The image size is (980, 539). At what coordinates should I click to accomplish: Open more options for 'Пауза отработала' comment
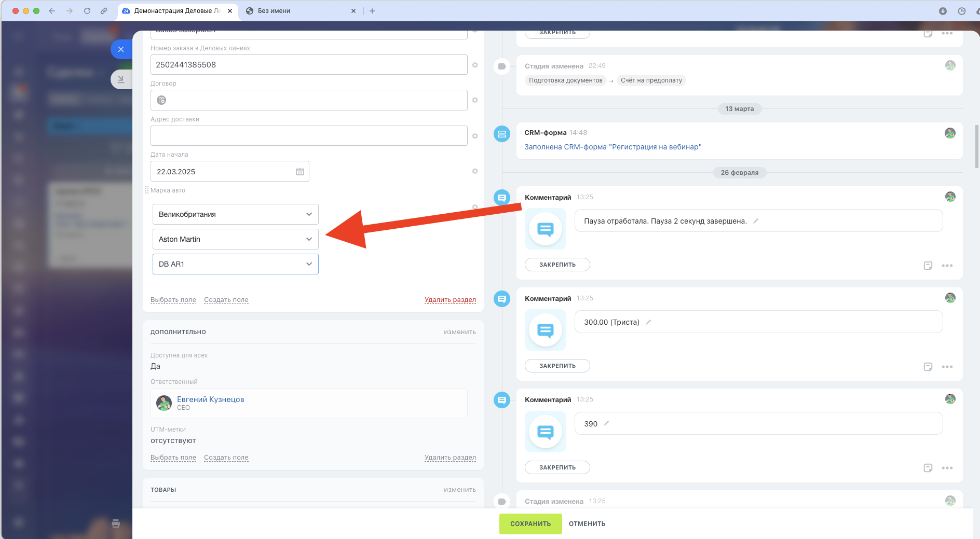point(947,266)
